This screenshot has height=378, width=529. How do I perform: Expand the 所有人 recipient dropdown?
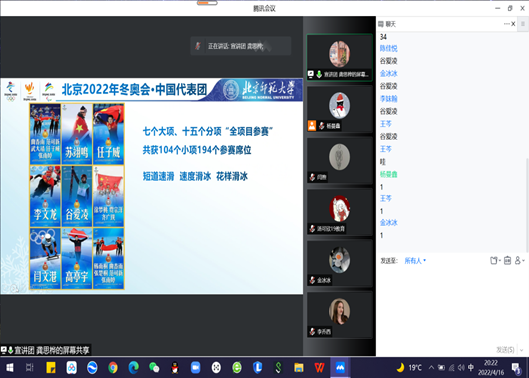(x=415, y=261)
